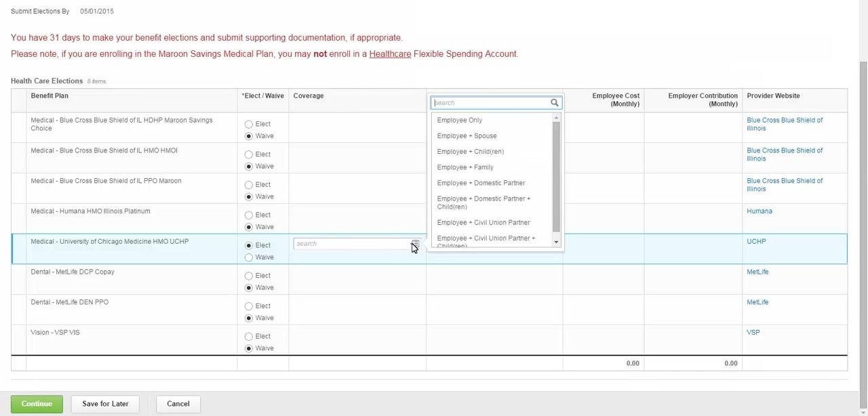Open the UCHP provider website link
This screenshot has width=868, height=416.
(x=756, y=242)
